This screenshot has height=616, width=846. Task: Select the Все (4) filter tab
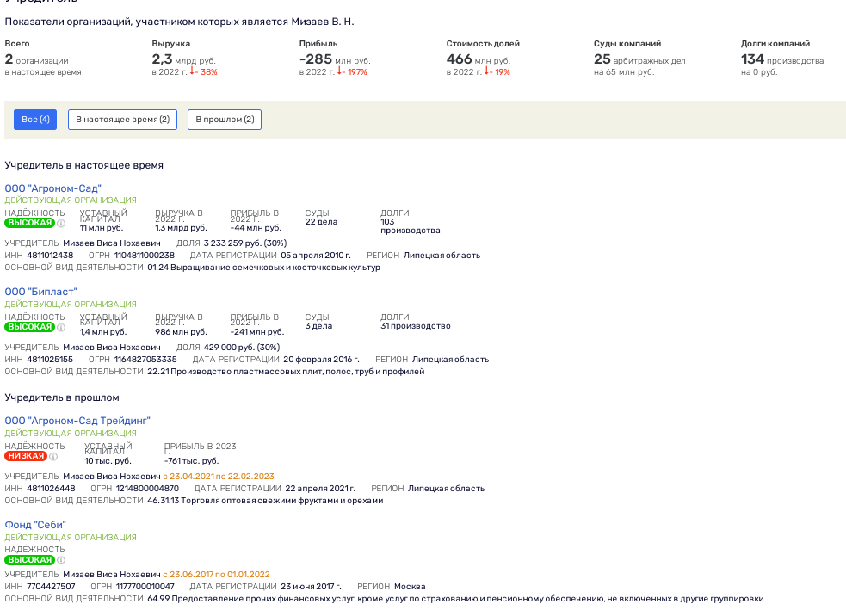35,120
